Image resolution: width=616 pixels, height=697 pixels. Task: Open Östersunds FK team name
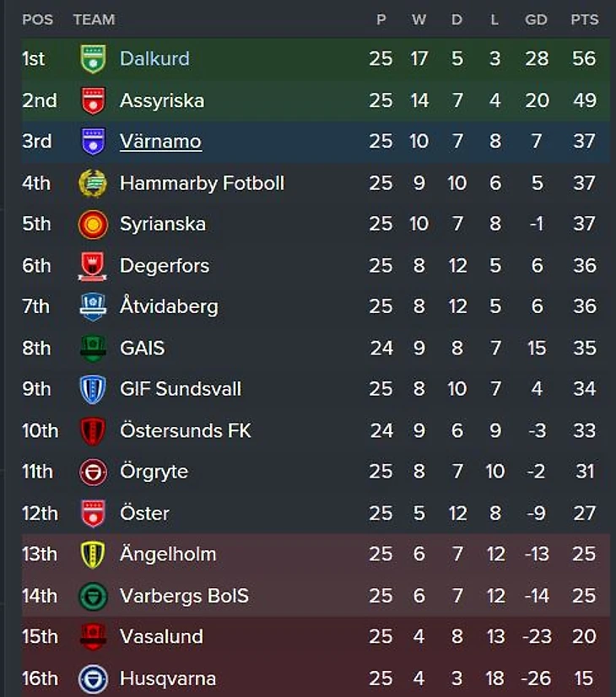(185, 431)
